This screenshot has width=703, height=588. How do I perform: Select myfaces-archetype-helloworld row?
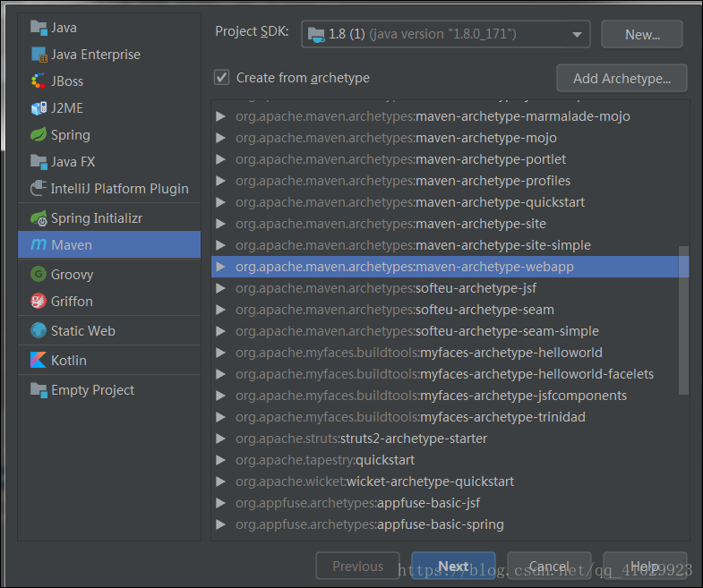click(450, 353)
